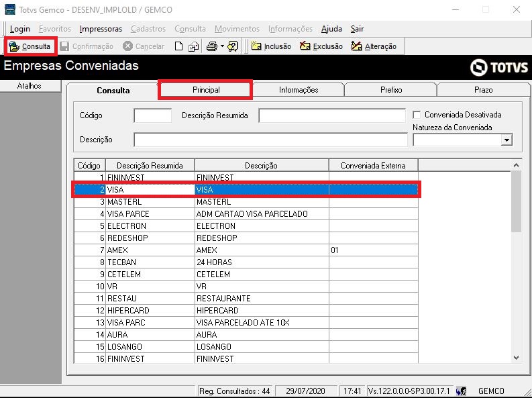Click the Consulta toolbar button
532x398 pixels.
tap(30, 46)
